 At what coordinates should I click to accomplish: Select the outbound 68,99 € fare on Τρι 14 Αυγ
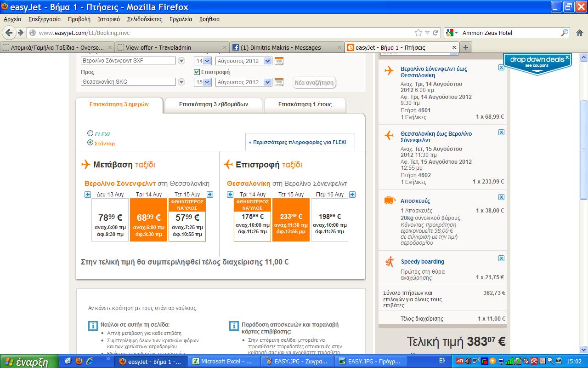click(x=149, y=220)
